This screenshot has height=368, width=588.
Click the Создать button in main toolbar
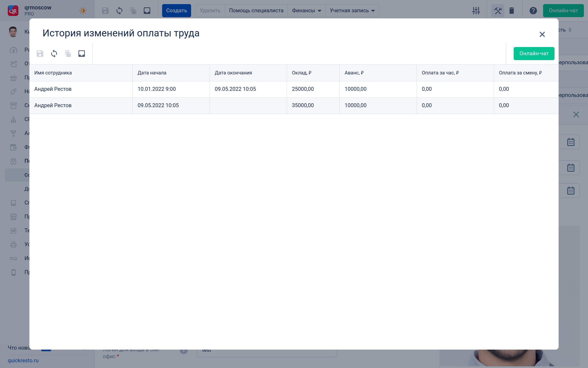pyautogui.click(x=176, y=10)
